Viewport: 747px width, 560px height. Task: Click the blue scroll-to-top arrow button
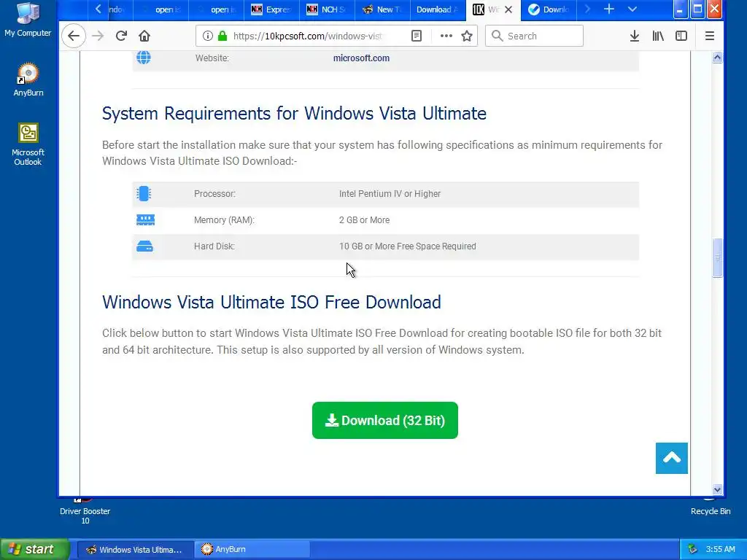(671, 458)
